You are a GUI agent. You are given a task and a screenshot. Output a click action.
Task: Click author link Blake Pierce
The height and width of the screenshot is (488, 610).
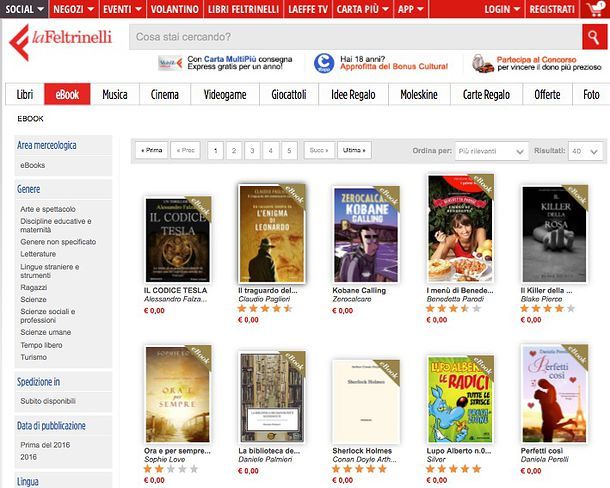[x=541, y=299]
